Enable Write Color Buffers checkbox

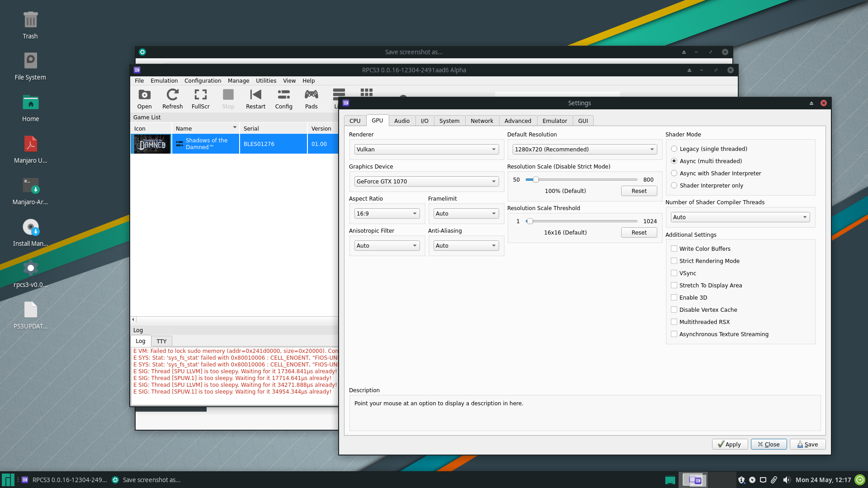[674, 249]
